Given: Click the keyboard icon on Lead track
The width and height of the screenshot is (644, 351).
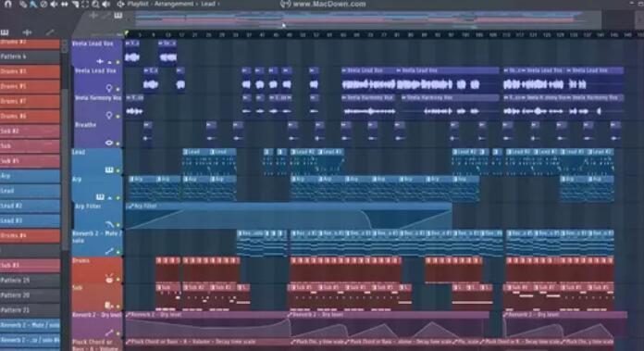Looking at the screenshot, I should click(x=109, y=169).
